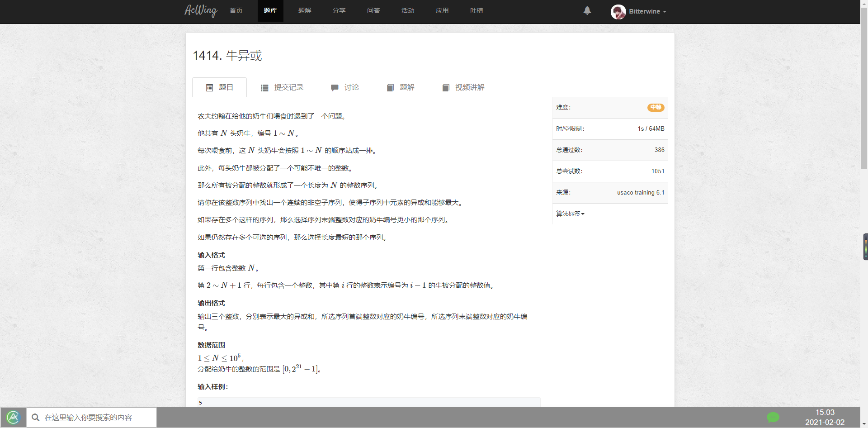The height and width of the screenshot is (428, 868).
Task: Open 活动 in navigation bar
Action: [x=408, y=10]
